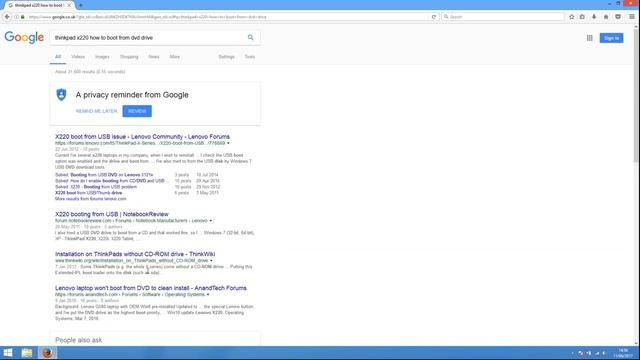Open the Google apps grid icon
Viewport: 640px width, 360px height.
pos(589,38)
